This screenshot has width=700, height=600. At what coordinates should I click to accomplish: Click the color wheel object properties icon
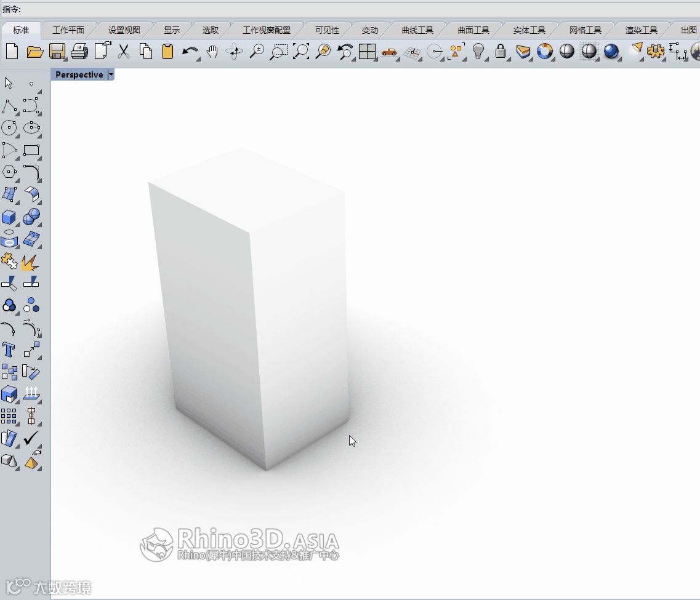[x=545, y=52]
